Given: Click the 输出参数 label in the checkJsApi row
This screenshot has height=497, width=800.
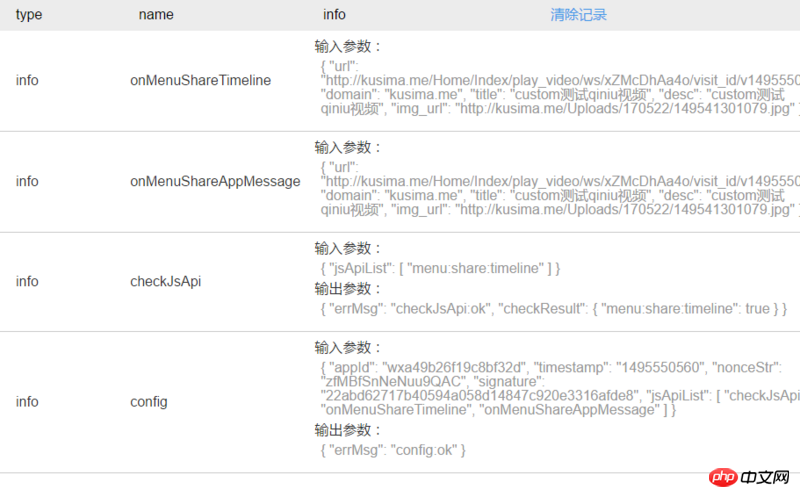Looking at the screenshot, I should point(348,288).
